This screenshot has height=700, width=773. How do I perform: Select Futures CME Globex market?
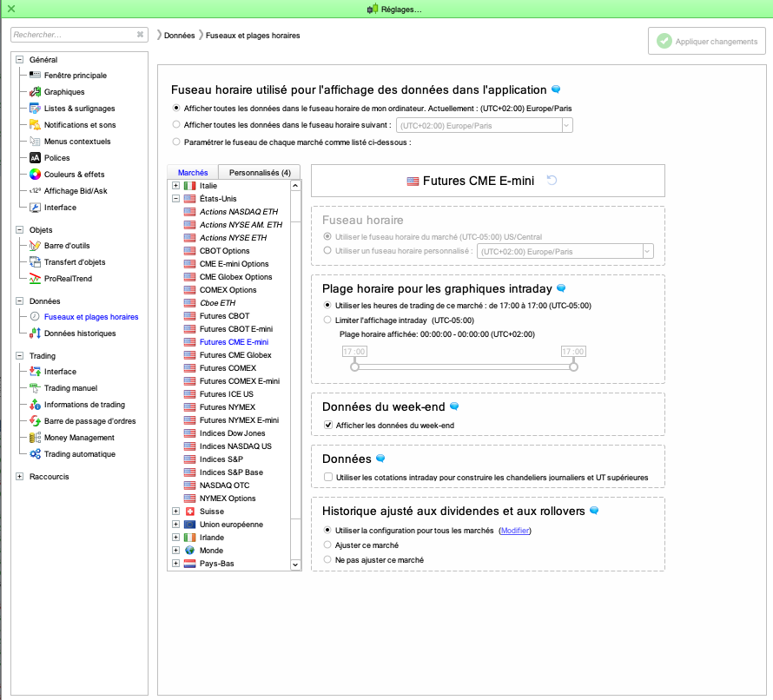[x=235, y=355]
